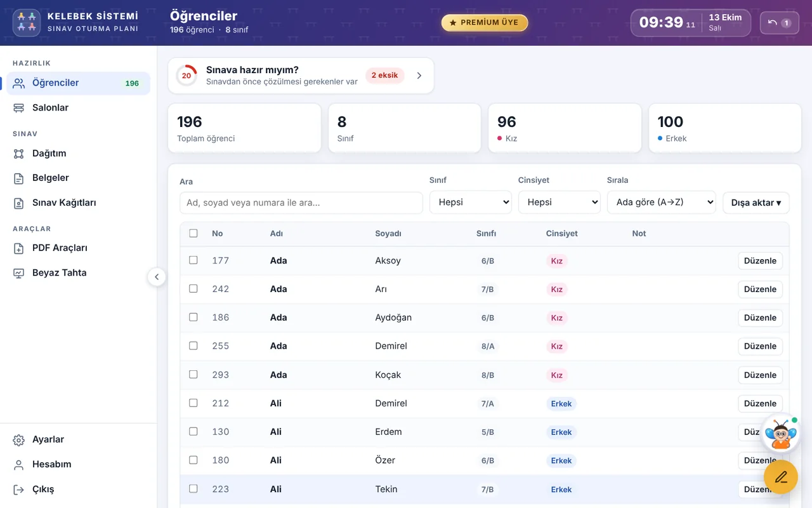Viewport: 812px width, 508px height.
Task: Click the Kelebek Sistemi logo icon
Action: (26, 23)
